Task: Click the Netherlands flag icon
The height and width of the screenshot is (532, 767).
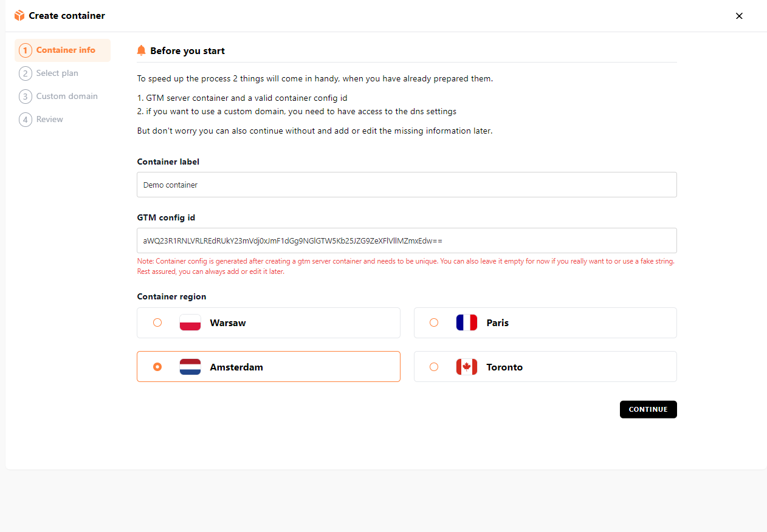Action: pos(190,367)
